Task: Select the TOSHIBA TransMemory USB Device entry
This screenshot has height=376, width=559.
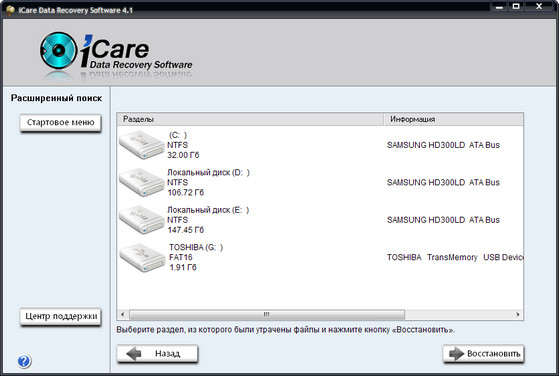Action: pyautogui.click(x=455, y=257)
